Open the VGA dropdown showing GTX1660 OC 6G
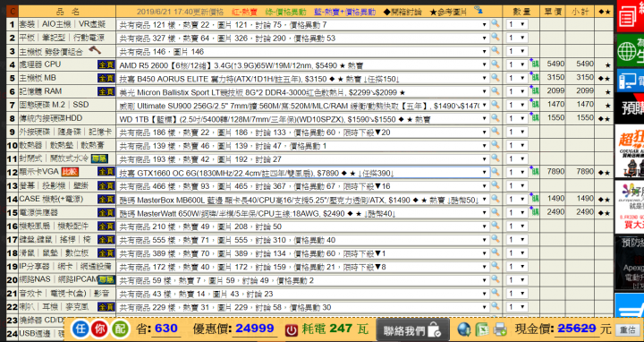 303,172
